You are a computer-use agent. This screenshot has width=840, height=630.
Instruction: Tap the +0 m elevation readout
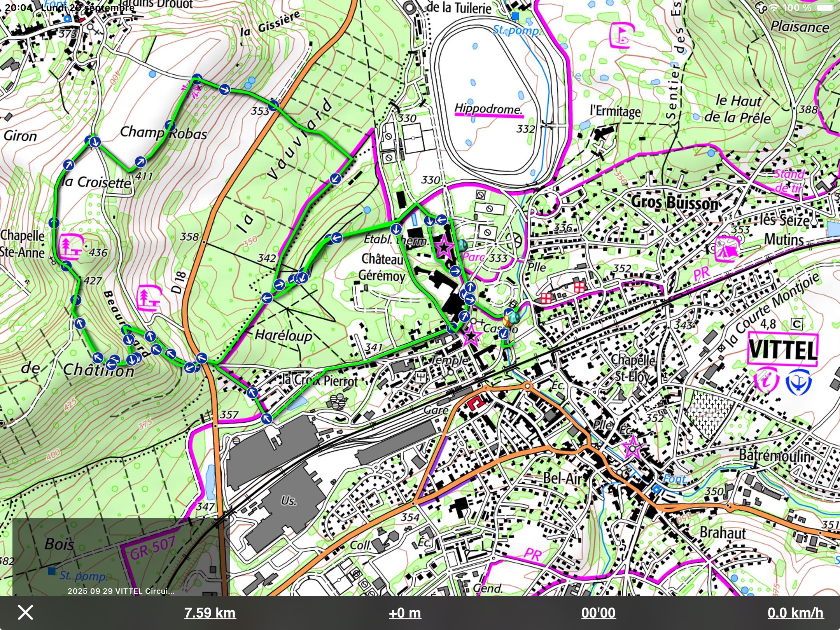[405, 613]
